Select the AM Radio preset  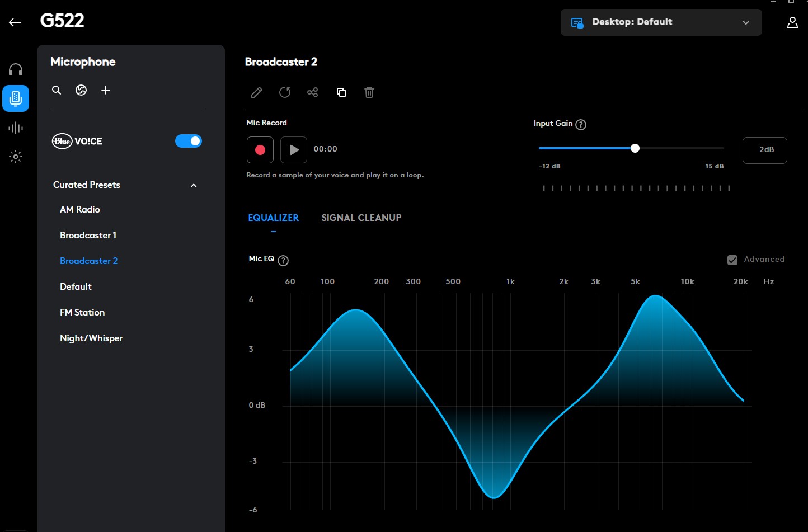click(x=80, y=209)
